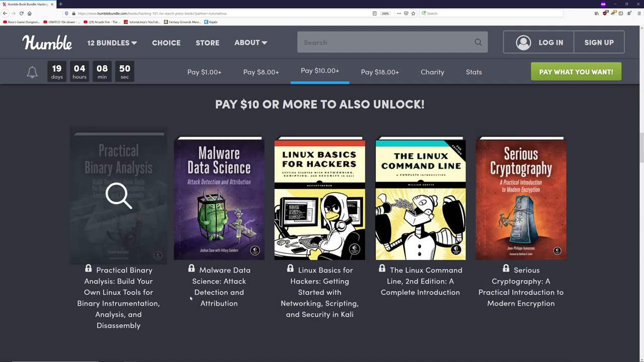Toggle Reader View icon in address bar
The height and width of the screenshot is (362, 644).
374,14
